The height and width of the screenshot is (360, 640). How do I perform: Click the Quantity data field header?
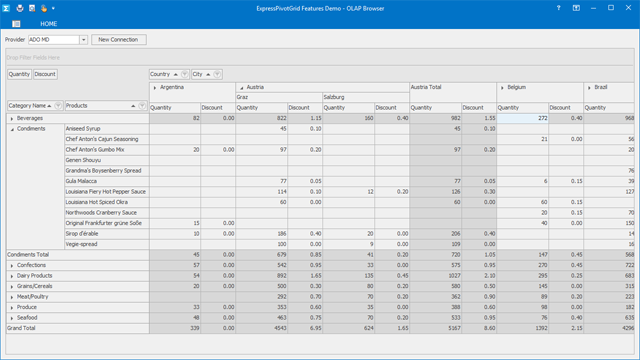pos(19,74)
